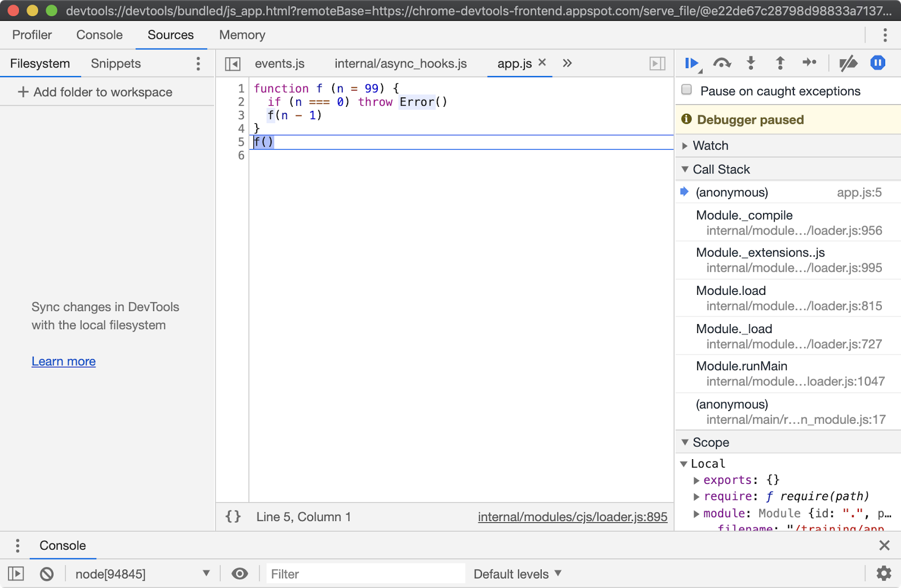
Task: Collapse the Local scope
Action: (684, 464)
